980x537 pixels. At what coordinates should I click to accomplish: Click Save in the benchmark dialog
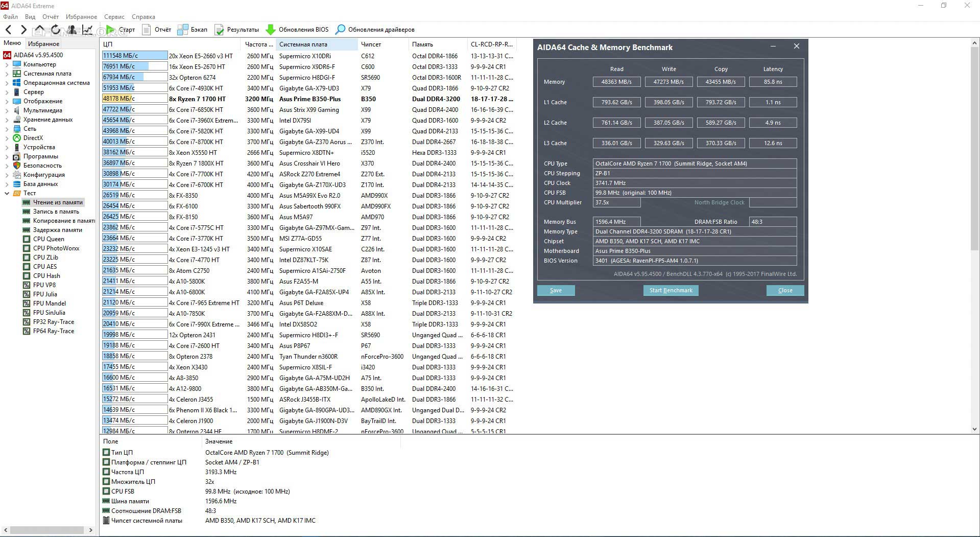pos(556,290)
